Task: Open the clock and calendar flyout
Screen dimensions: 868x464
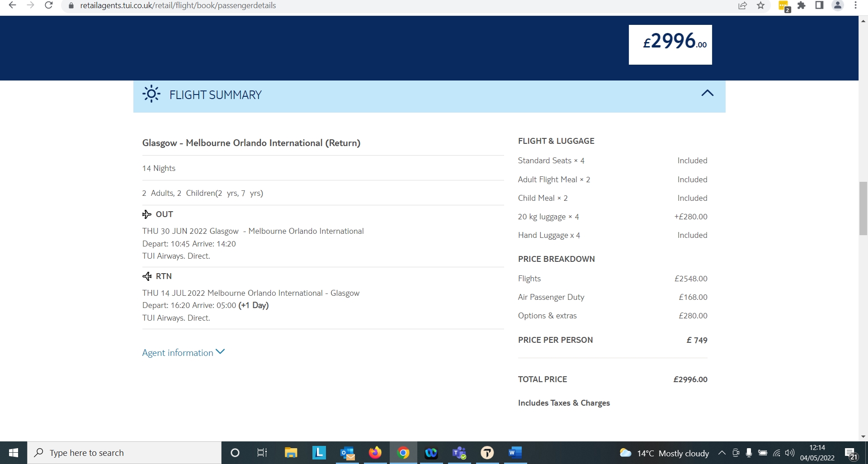Action: [817, 453]
